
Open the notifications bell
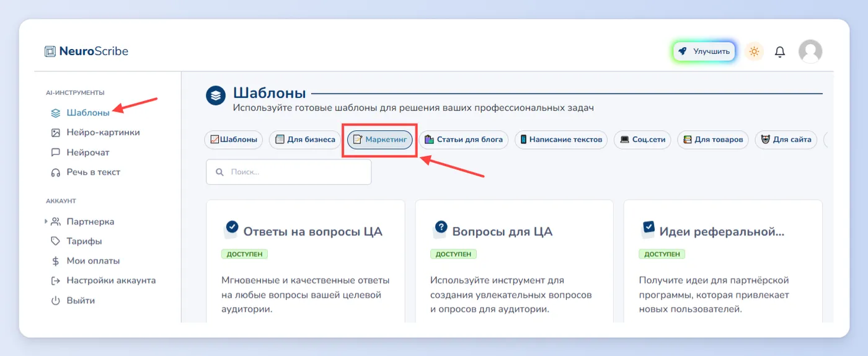[x=780, y=52]
